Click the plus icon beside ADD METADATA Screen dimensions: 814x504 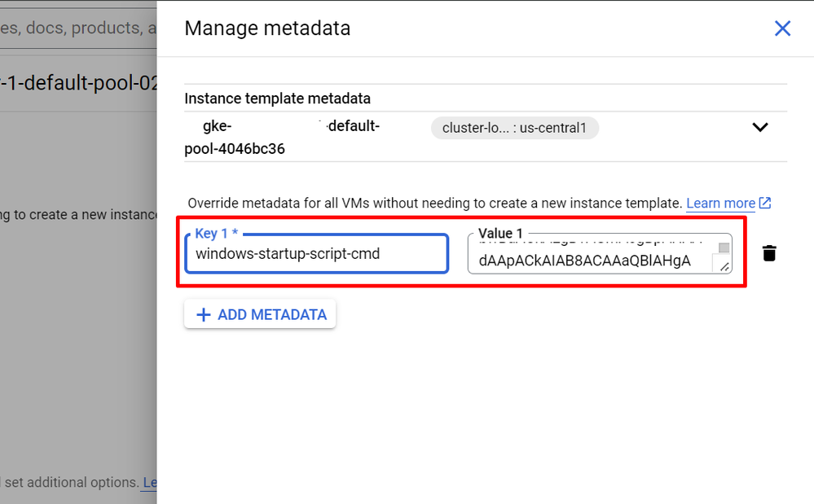click(x=204, y=315)
